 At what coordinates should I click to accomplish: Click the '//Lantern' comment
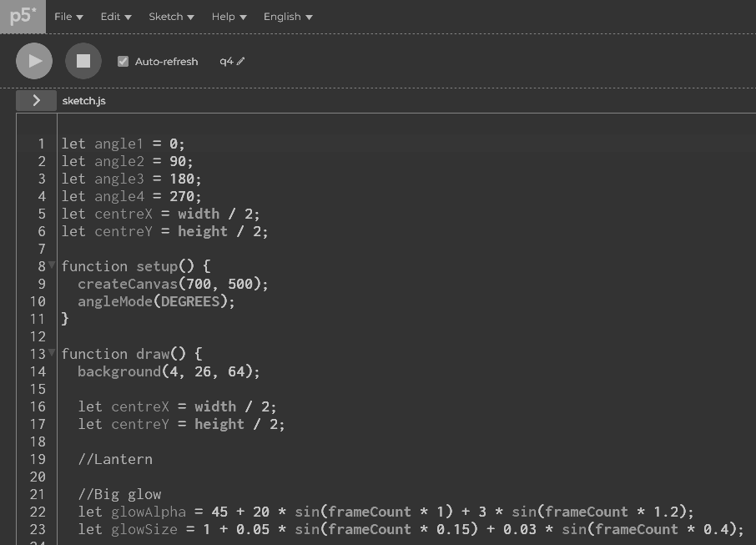115,459
